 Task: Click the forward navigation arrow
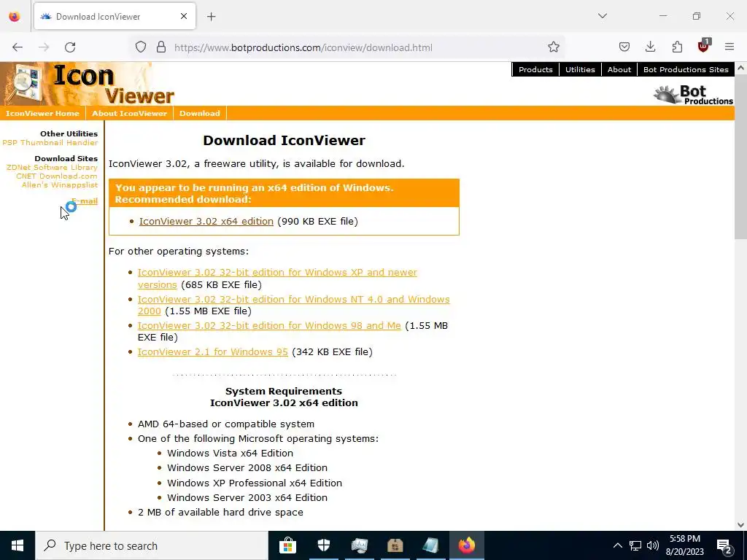(x=44, y=47)
